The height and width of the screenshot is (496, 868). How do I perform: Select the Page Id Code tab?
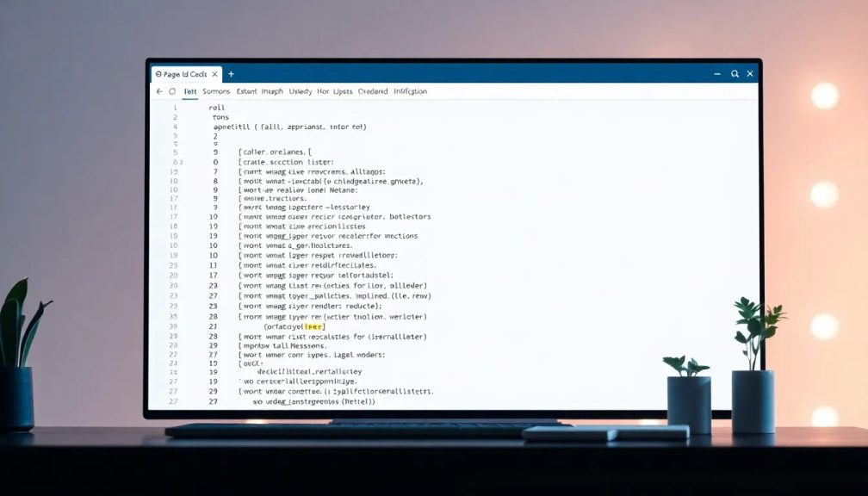181,75
